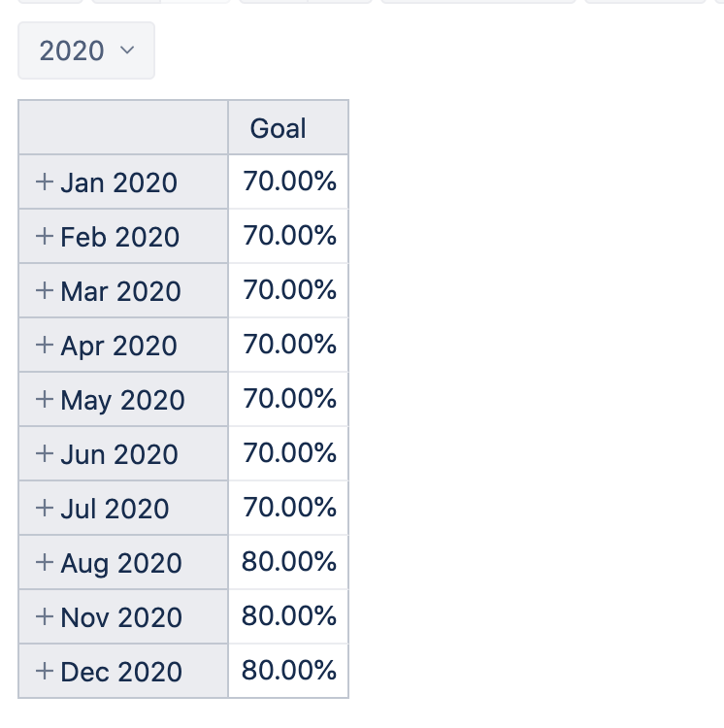The image size is (724, 728).
Task: Click the chevron arrow beside 2020
Action: point(127,50)
